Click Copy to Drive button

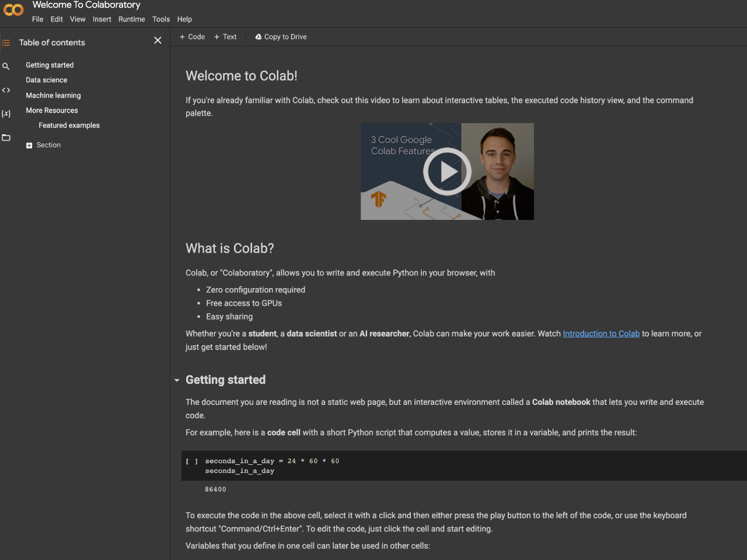click(x=281, y=37)
